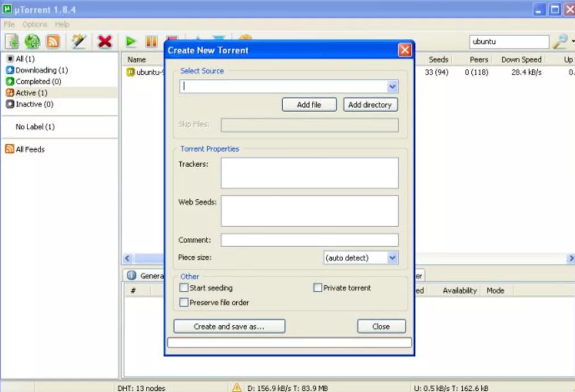Click the torrent creation progress bar in dialog
This screenshot has width=575, height=392.
[x=290, y=342]
